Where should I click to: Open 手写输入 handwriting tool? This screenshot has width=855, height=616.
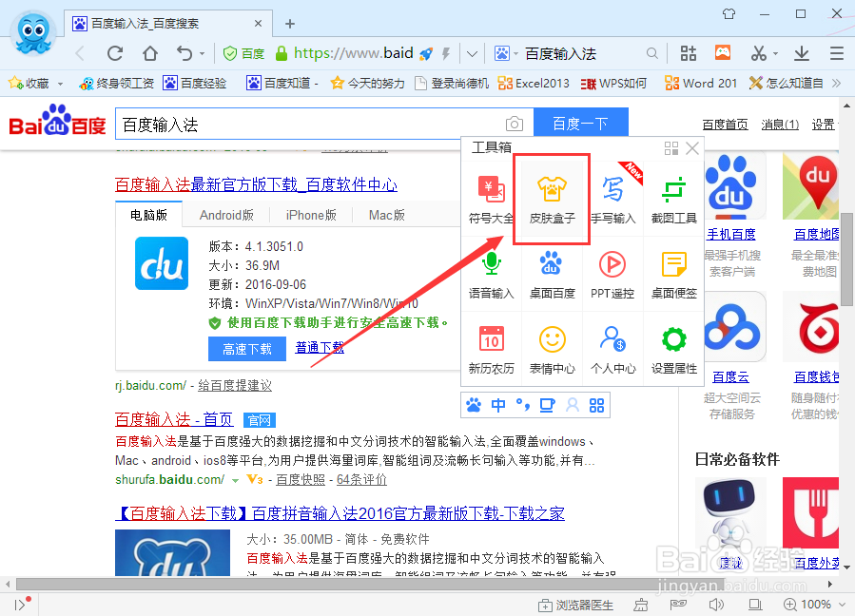(x=612, y=200)
